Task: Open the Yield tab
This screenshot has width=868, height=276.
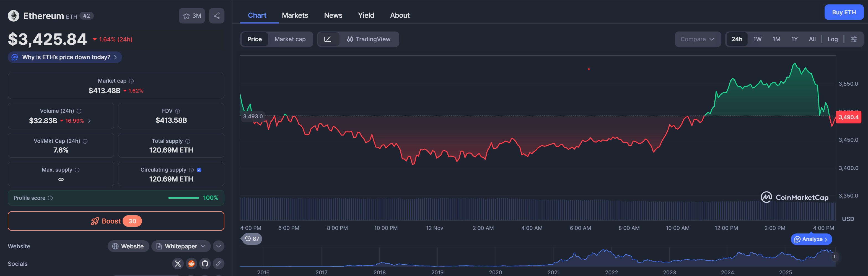Action: 366,15
